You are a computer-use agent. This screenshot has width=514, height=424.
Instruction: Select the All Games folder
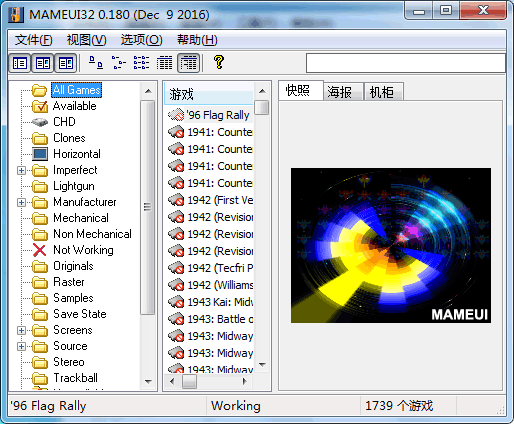pyautogui.click(x=76, y=90)
